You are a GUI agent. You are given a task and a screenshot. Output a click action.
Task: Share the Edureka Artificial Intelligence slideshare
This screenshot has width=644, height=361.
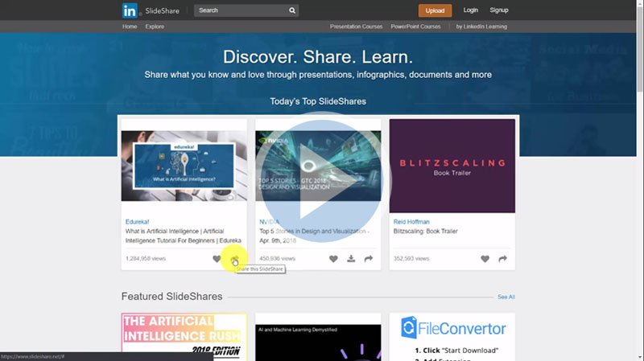[x=234, y=259]
